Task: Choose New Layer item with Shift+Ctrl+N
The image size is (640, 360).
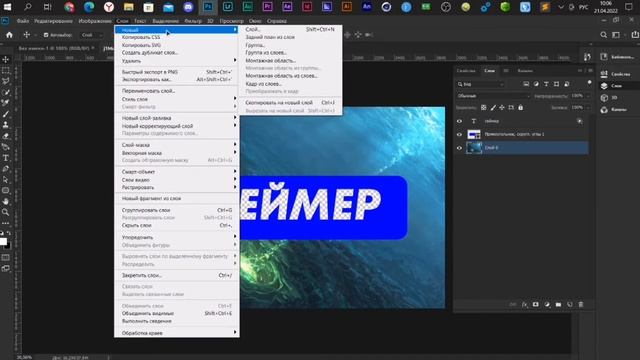Action: pyautogui.click(x=291, y=29)
